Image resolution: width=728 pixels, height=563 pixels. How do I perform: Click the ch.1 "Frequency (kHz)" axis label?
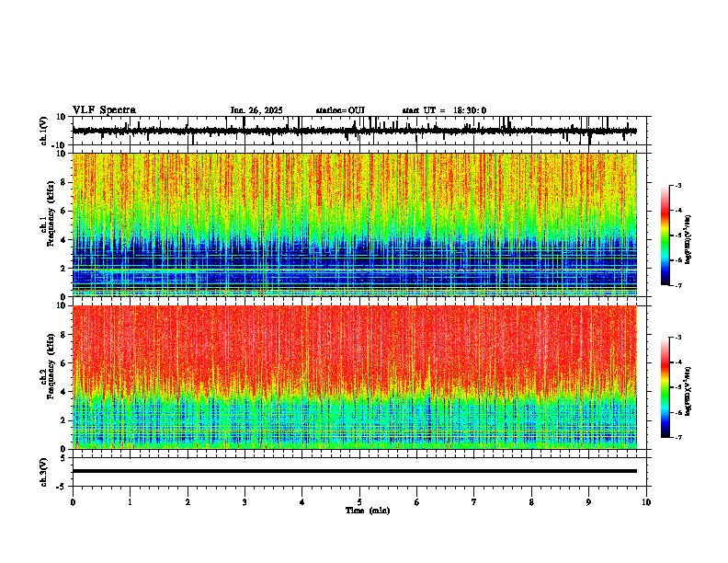point(51,213)
